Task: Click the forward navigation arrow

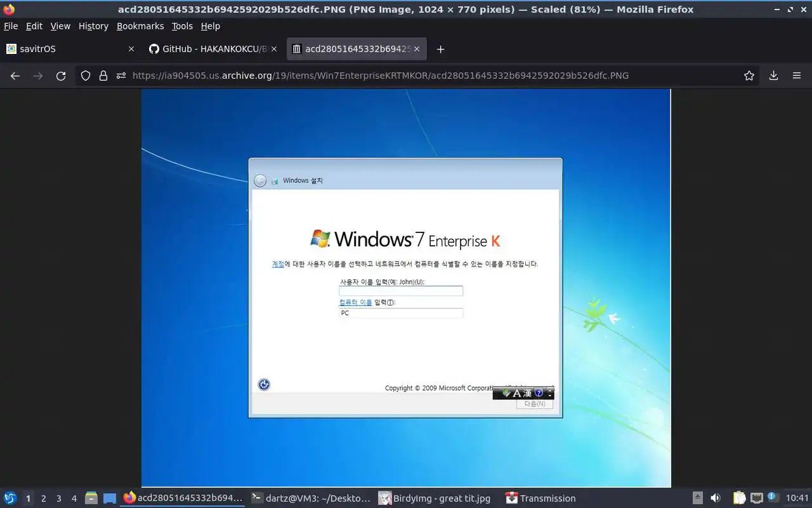Action: coord(38,76)
